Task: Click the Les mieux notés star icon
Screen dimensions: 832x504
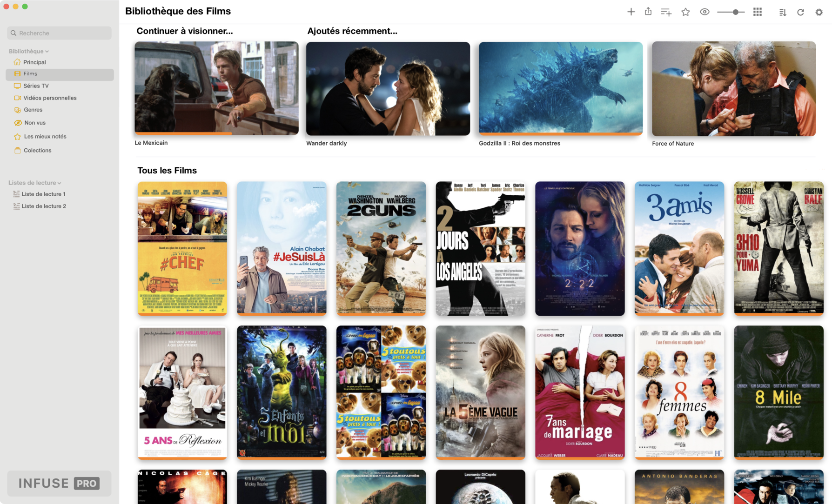Action: [x=17, y=137]
